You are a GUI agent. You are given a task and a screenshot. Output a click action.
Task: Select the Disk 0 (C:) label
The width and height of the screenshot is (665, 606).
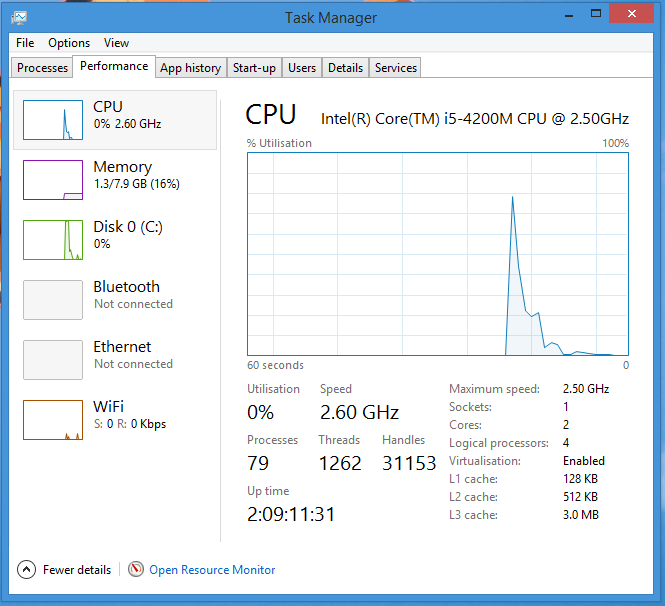point(128,227)
